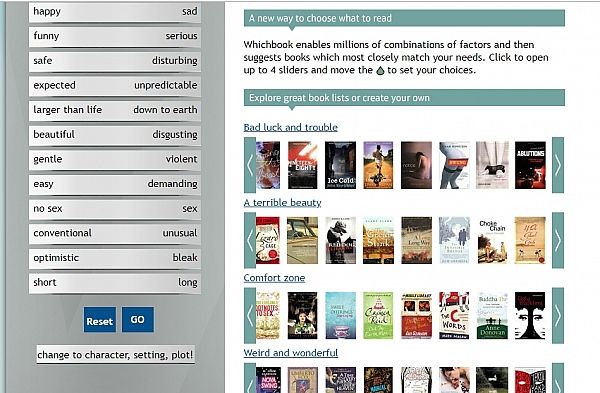Viewport: 600px width, 393px height.
Task: Open the Comfort zone list
Action: (274, 278)
